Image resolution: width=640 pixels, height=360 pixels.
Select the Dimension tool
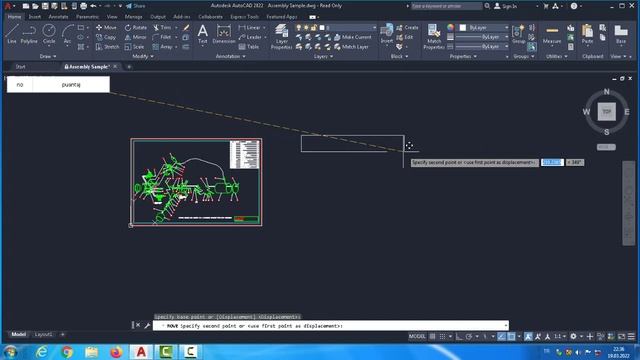click(x=224, y=33)
